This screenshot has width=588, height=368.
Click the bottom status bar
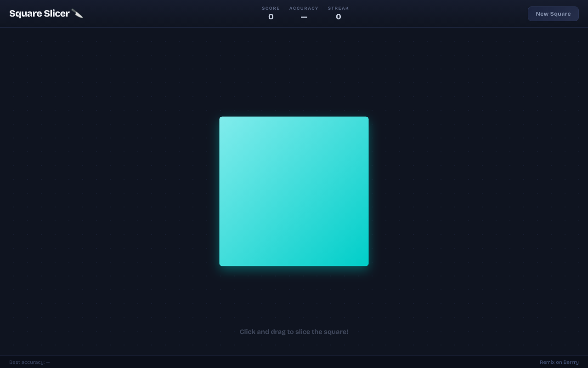click(294, 362)
